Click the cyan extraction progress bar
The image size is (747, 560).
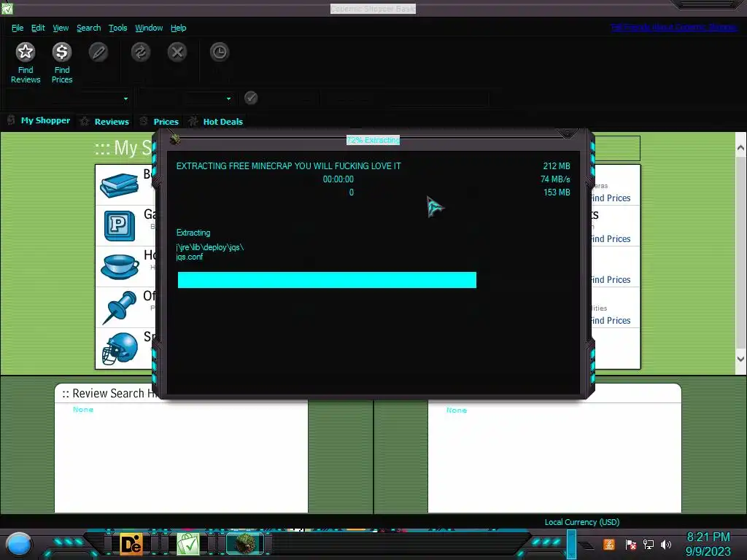327,280
